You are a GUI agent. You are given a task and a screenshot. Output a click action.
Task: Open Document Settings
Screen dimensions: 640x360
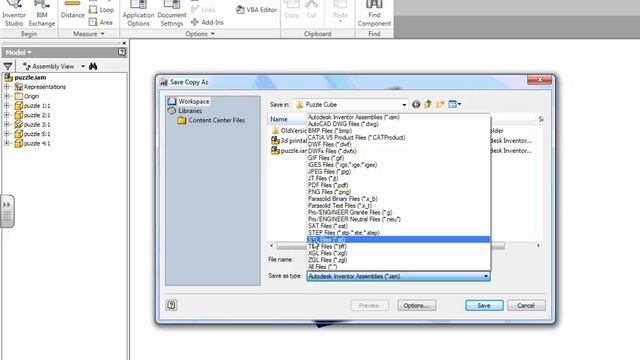tap(171, 14)
